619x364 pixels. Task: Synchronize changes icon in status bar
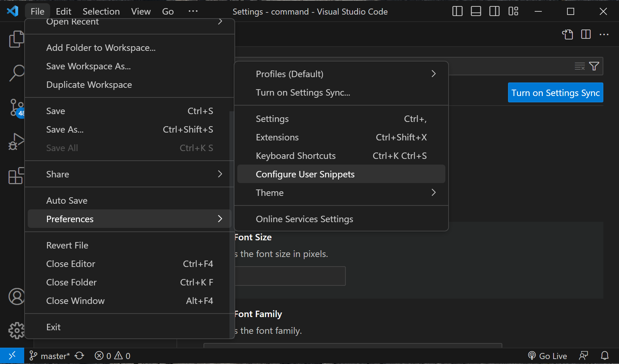[79, 356]
